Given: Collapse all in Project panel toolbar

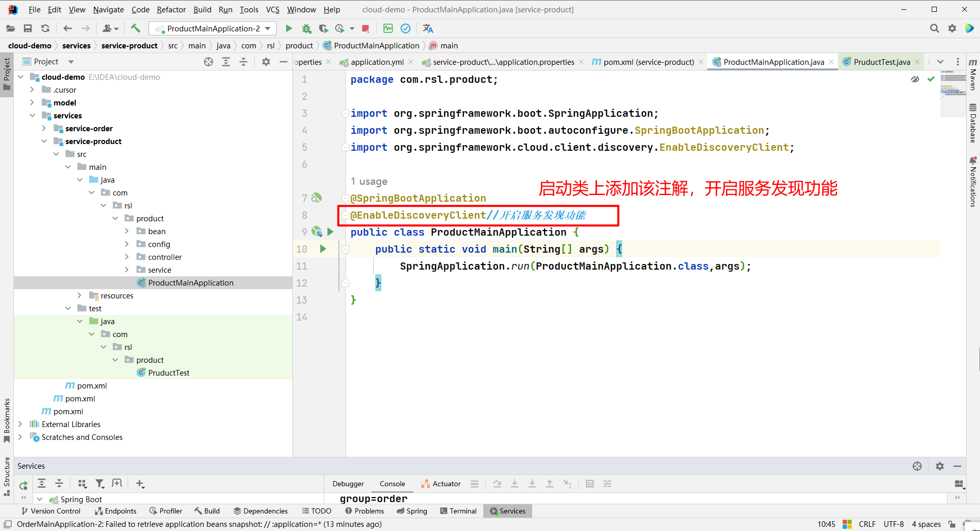Looking at the screenshot, I should click(x=243, y=62).
